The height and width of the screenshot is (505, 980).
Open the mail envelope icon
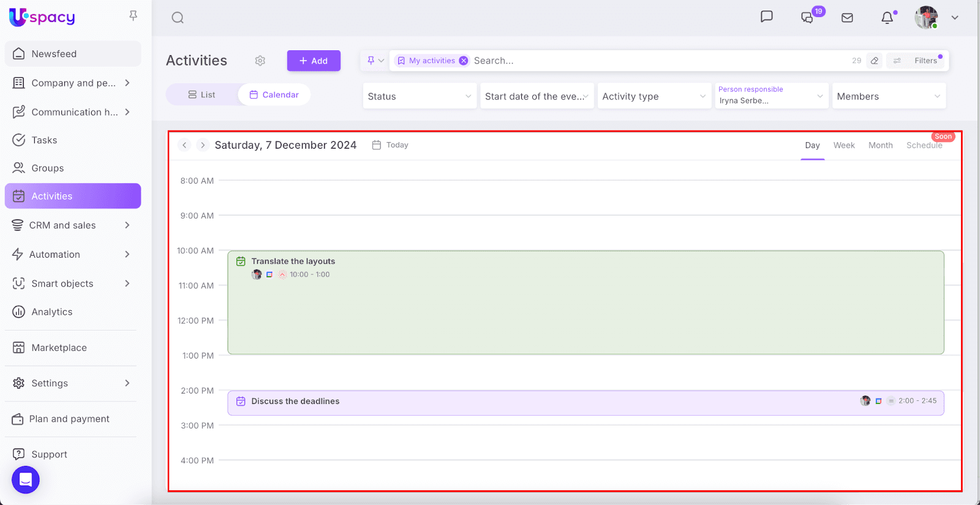(847, 18)
